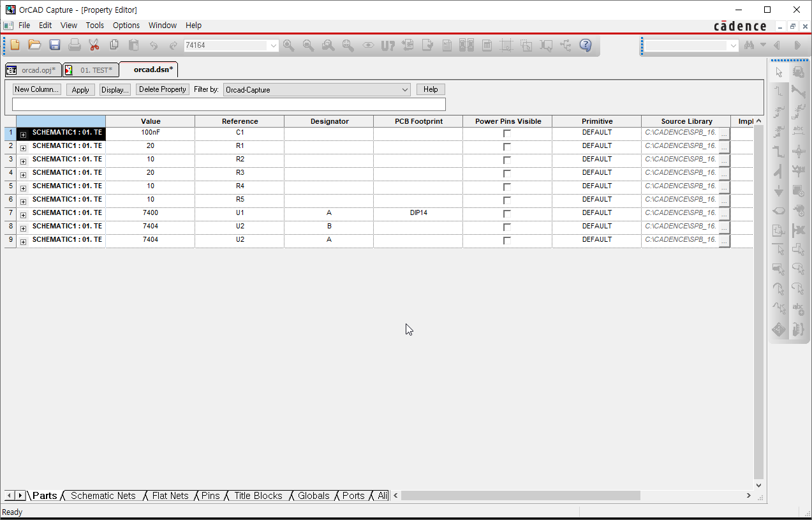Expand row 9 plus sign
This screenshot has width=812, height=520.
[x=23, y=242]
